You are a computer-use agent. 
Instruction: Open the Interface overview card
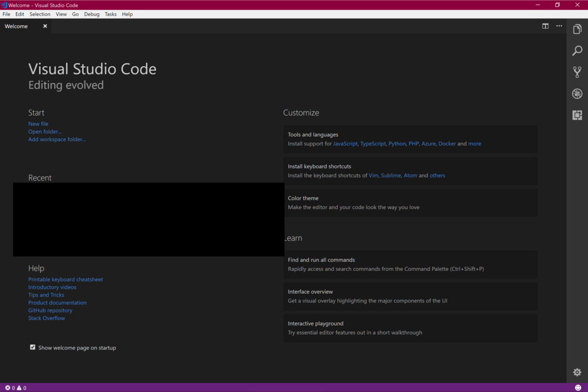coord(411,296)
